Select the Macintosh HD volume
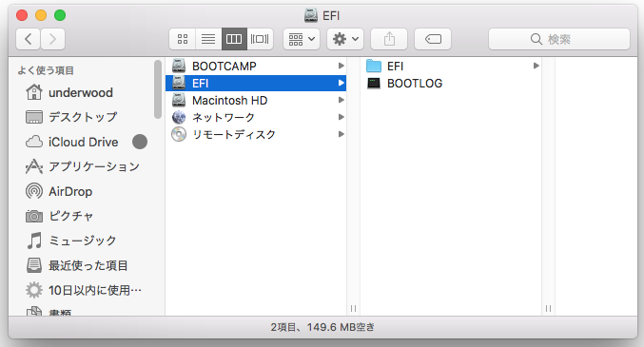The height and width of the screenshot is (347, 644). click(x=256, y=100)
